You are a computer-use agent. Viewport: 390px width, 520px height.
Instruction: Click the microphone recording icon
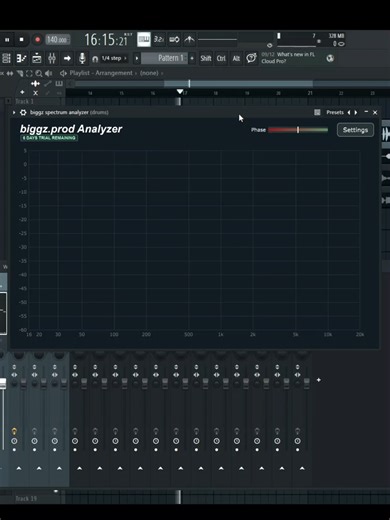82,58
